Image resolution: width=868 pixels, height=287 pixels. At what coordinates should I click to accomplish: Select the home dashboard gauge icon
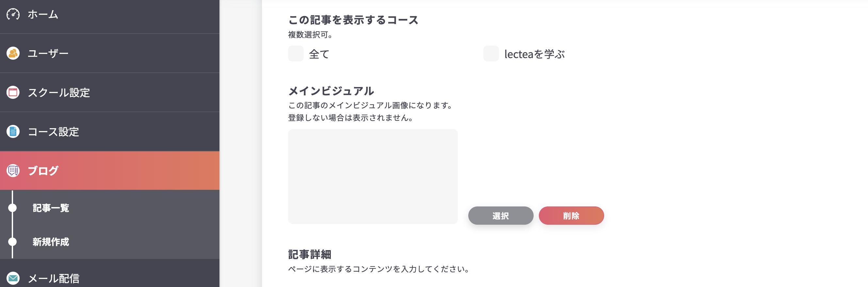tap(13, 14)
